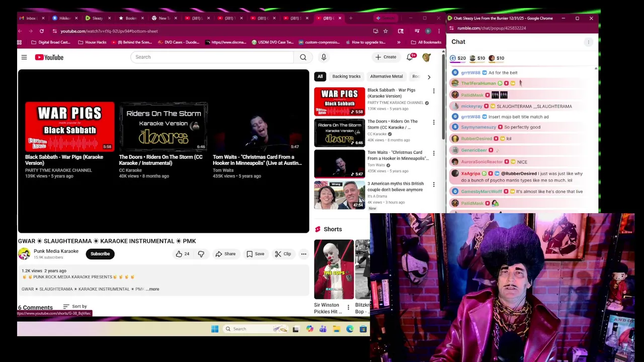The height and width of the screenshot is (362, 644).
Task: Go back with the browser back arrow
Action: (20, 31)
